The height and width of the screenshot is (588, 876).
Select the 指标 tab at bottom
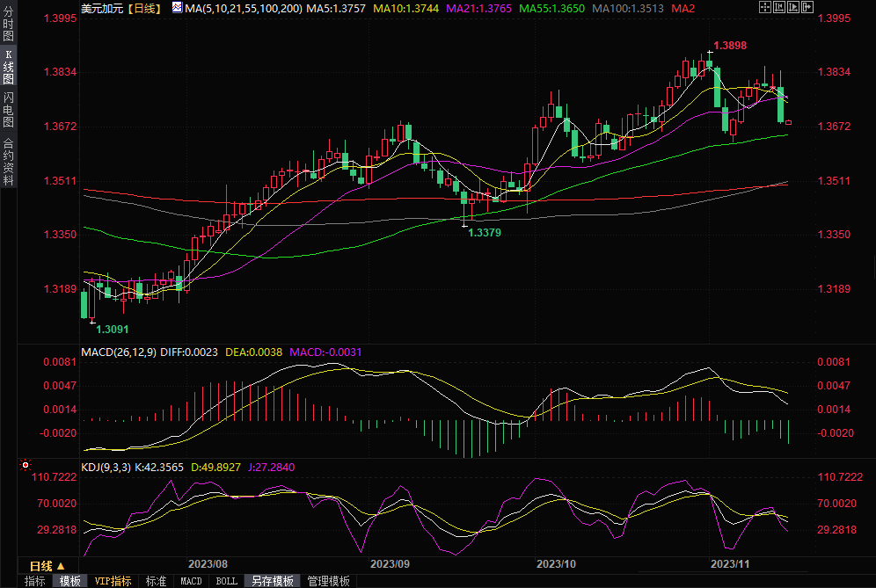pyautogui.click(x=34, y=581)
